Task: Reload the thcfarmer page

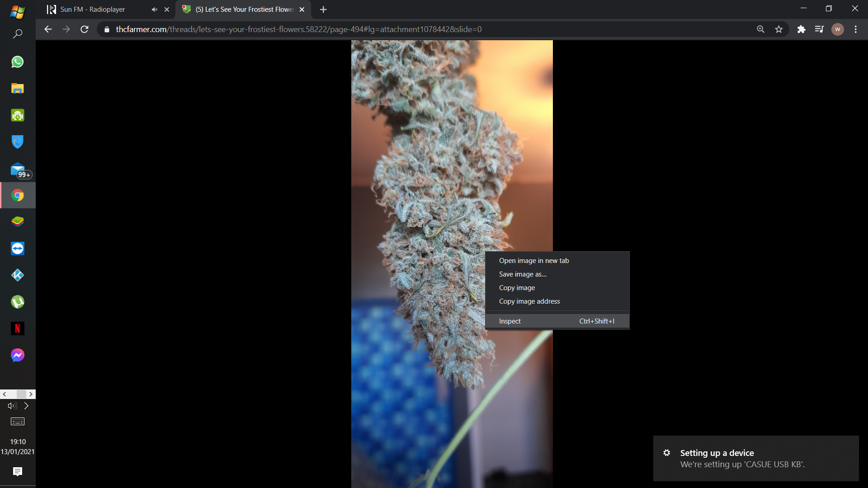Action: click(x=84, y=29)
